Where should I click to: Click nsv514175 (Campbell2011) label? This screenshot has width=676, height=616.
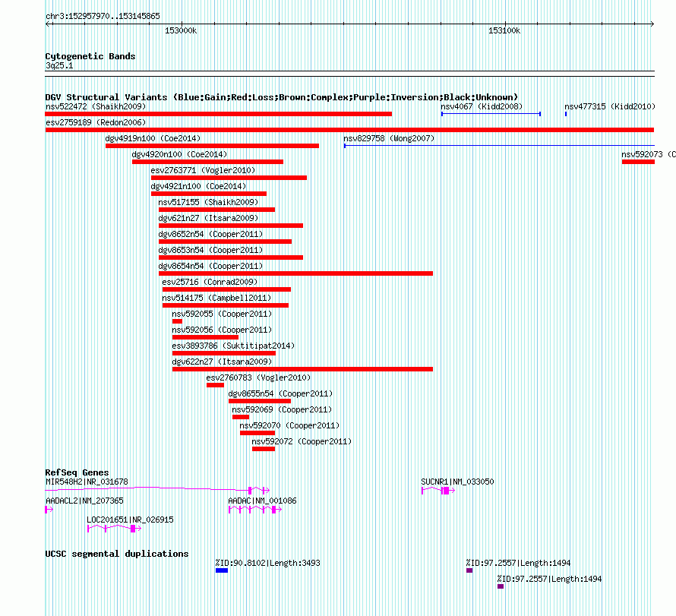point(217,298)
